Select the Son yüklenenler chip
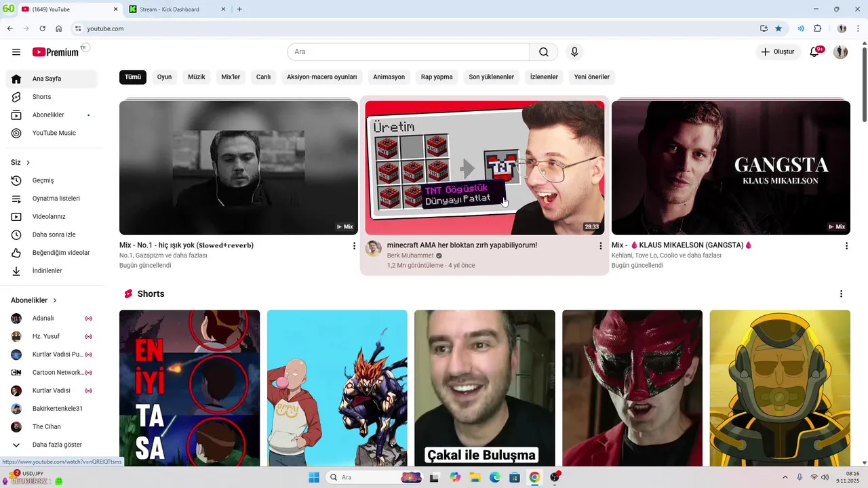The height and width of the screenshot is (488, 868). [x=492, y=77]
